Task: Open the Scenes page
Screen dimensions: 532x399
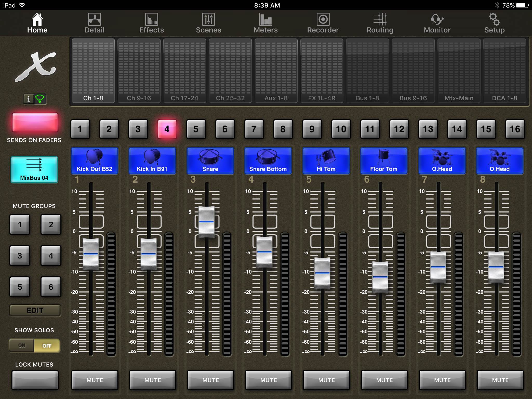Action: (x=209, y=23)
